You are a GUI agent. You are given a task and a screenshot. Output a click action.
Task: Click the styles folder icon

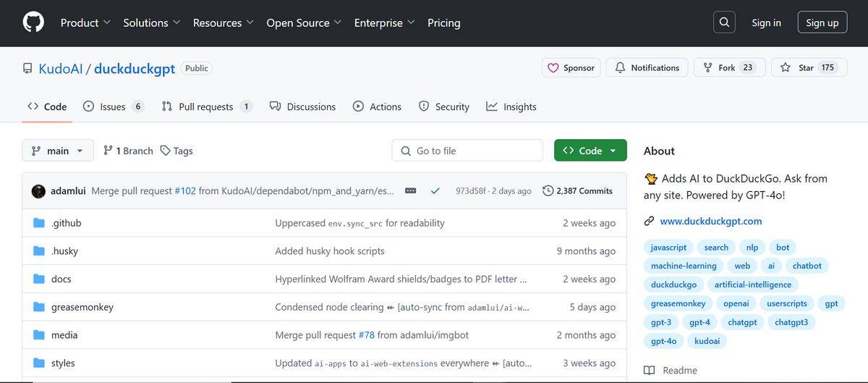click(x=39, y=363)
